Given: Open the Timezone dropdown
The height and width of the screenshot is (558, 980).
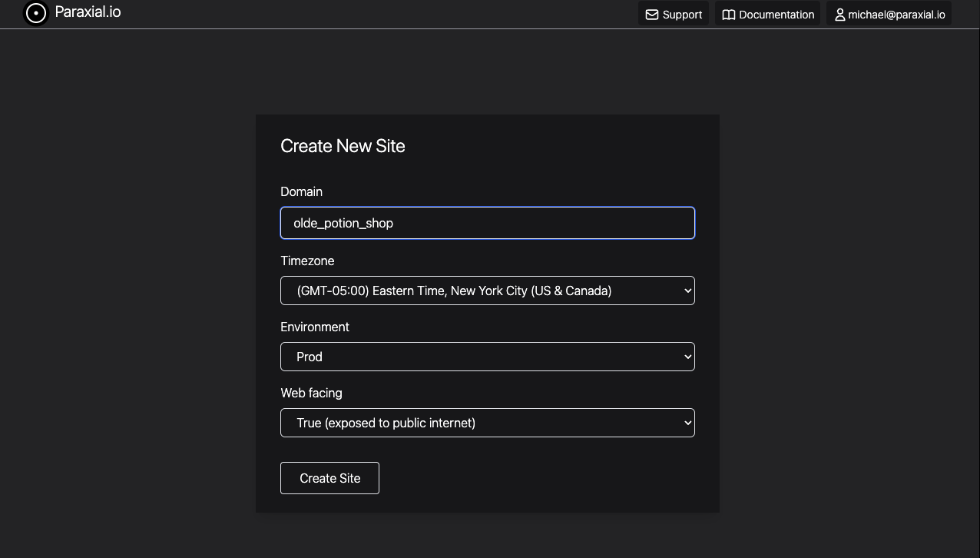Looking at the screenshot, I should (488, 291).
